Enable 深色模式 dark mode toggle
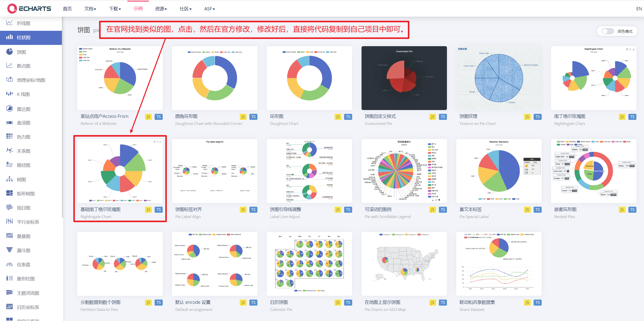644x321 pixels. 607,31
